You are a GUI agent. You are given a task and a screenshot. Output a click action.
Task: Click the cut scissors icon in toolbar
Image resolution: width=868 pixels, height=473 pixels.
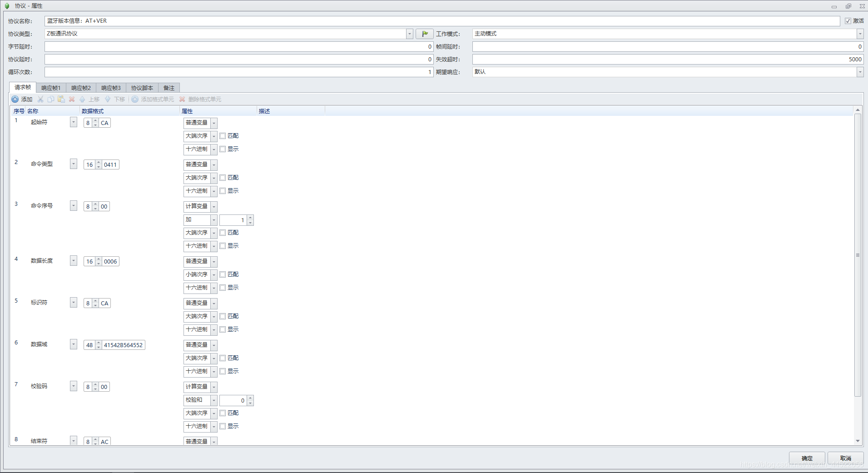point(40,99)
